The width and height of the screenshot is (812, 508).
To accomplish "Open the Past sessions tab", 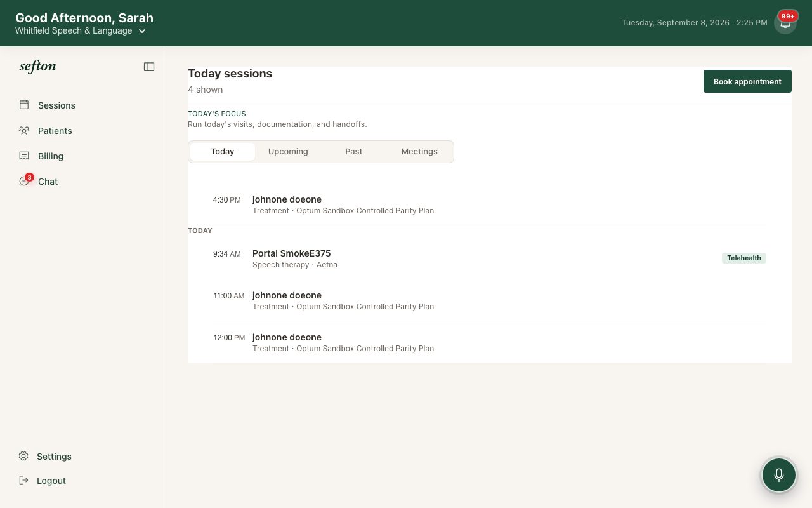I will click(x=354, y=152).
